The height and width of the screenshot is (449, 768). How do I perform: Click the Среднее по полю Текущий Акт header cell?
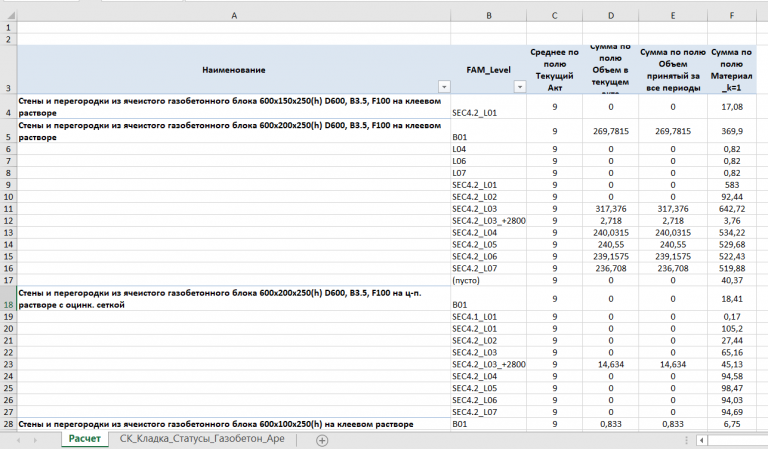point(553,70)
